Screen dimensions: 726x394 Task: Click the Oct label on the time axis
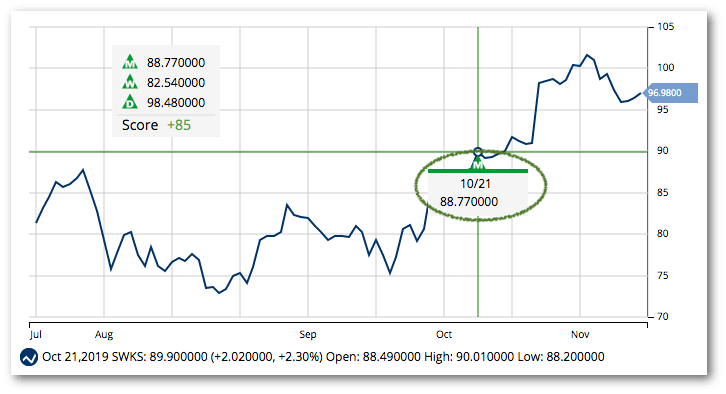point(444,334)
